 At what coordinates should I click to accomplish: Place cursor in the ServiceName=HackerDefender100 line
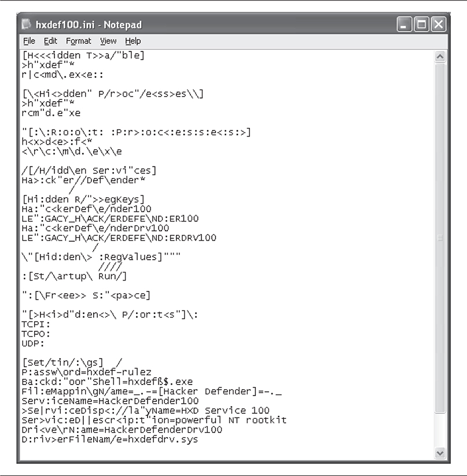pos(110,401)
